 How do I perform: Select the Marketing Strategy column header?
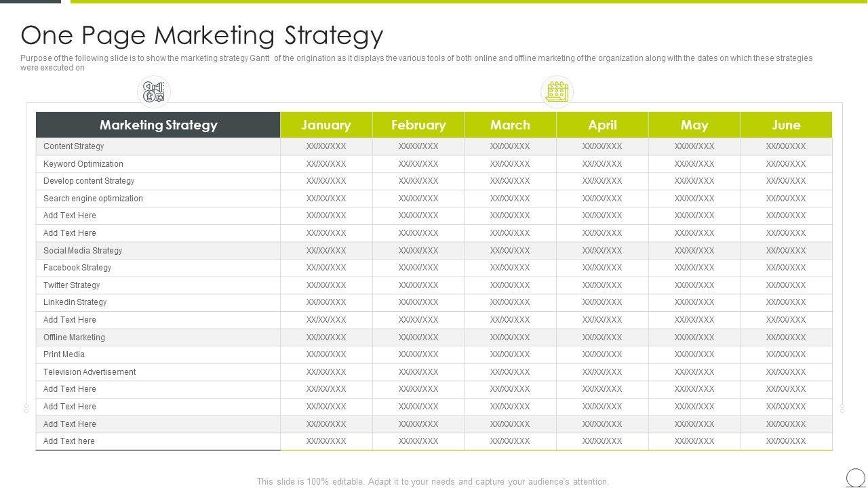pyautogui.click(x=158, y=125)
